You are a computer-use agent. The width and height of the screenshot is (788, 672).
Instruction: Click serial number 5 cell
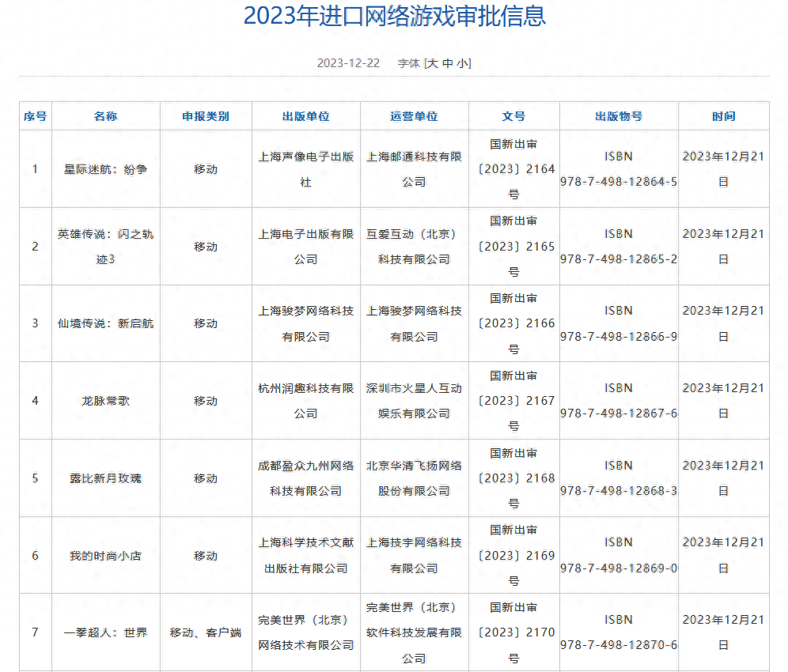pos(35,478)
